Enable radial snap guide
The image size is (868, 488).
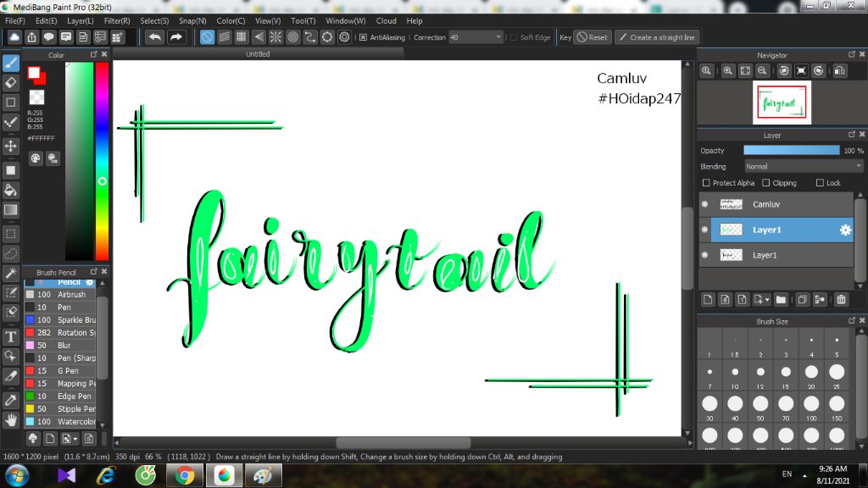pos(275,37)
